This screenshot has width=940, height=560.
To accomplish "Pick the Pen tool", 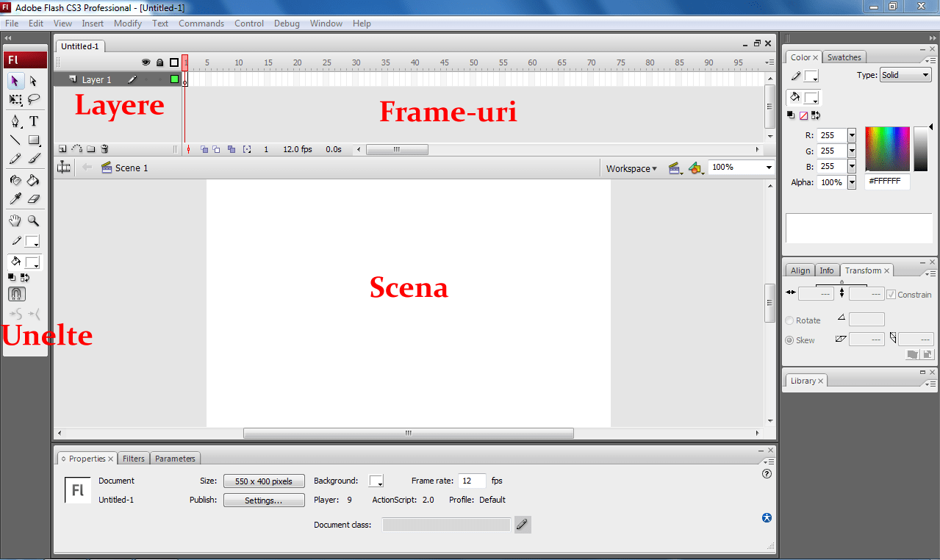I will click(15, 121).
